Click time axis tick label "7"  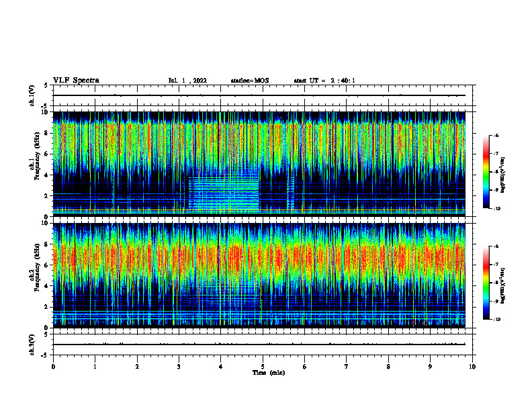coord(347,367)
